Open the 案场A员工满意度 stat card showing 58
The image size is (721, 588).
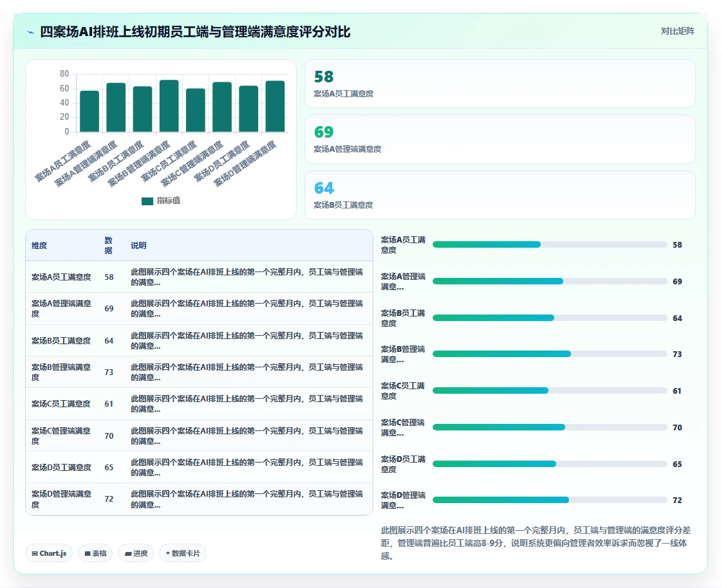tap(500, 84)
